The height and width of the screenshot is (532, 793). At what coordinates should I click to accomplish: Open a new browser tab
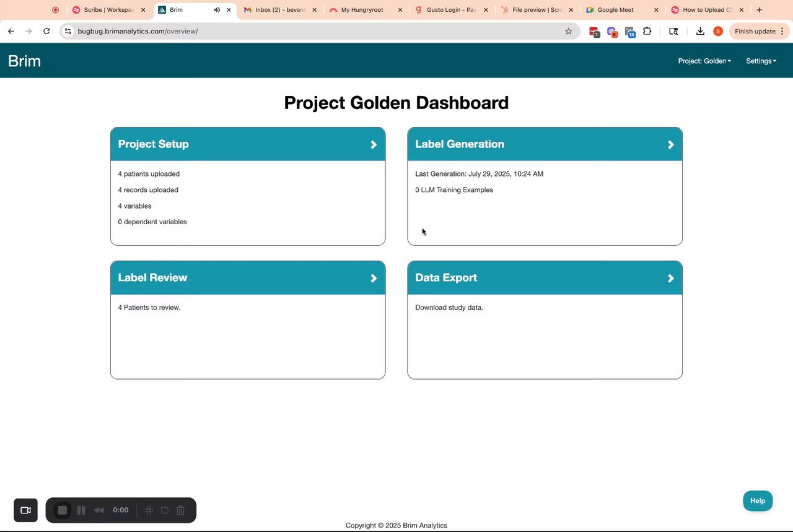[759, 10]
